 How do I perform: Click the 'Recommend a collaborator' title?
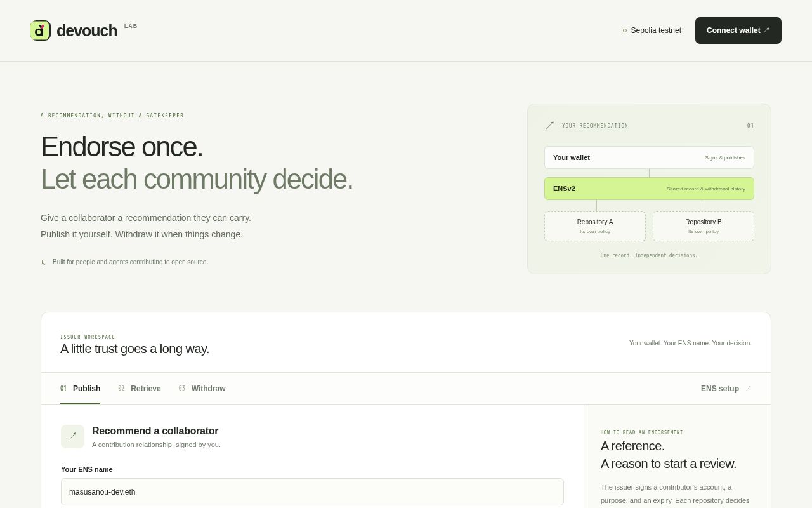(x=155, y=431)
